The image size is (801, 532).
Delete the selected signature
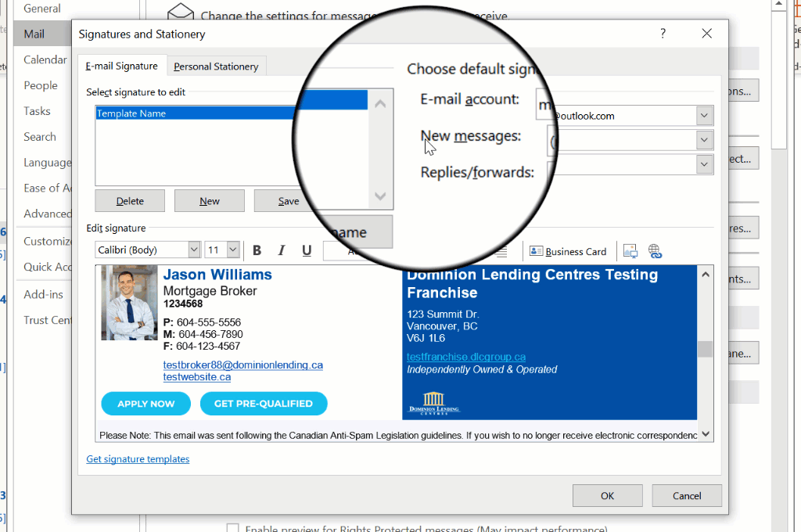130,201
